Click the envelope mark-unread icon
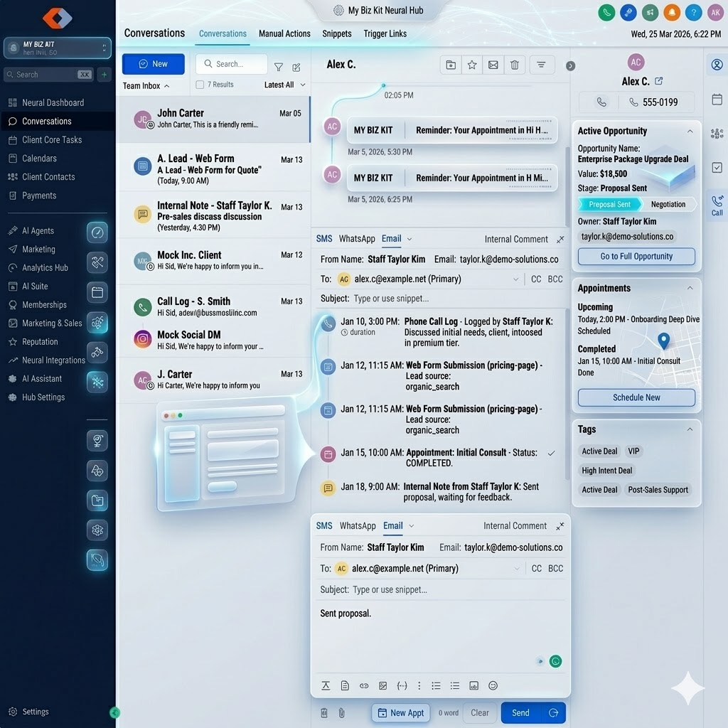This screenshot has height=728, width=728. tap(493, 65)
